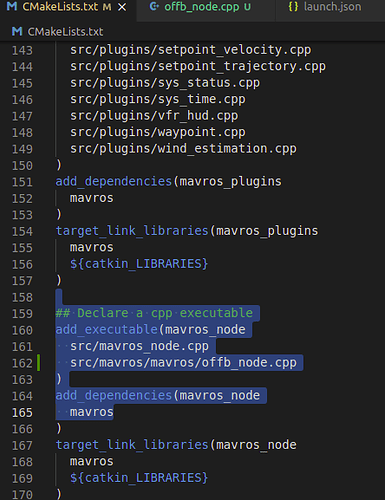Click src/plugins/vfr_hud.cpp text

point(154,116)
